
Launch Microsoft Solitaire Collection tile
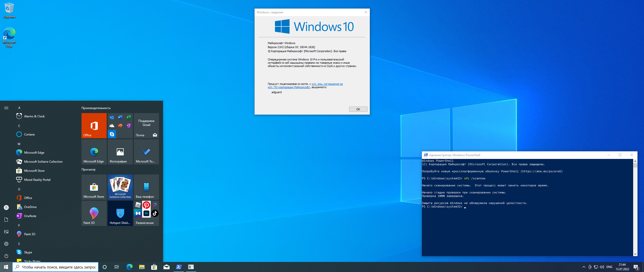pyautogui.click(x=120, y=187)
